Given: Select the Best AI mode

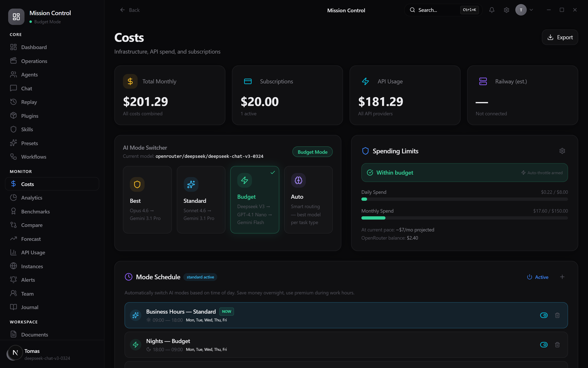Looking at the screenshot, I should point(147,200).
